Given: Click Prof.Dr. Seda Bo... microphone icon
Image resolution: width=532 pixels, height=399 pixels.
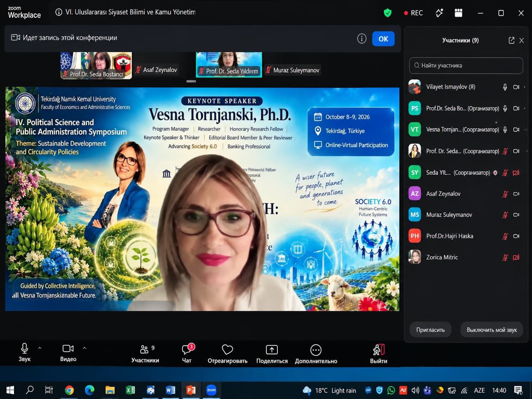Looking at the screenshot, I should click(x=505, y=108).
